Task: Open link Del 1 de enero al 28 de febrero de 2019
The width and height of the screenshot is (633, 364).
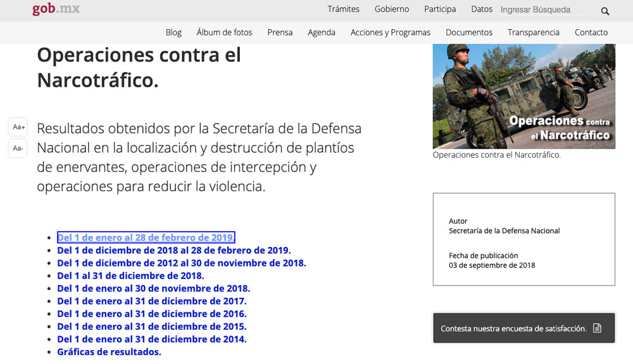Action: point(146,237)
